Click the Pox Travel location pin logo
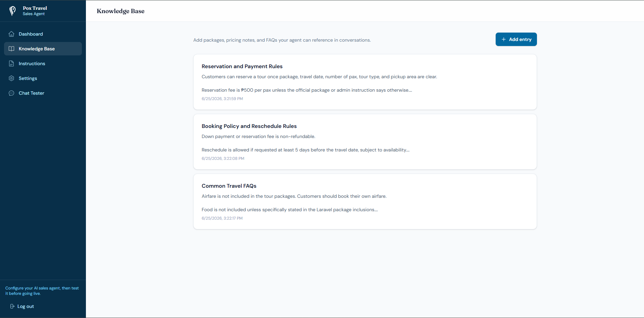 point(12,11)
